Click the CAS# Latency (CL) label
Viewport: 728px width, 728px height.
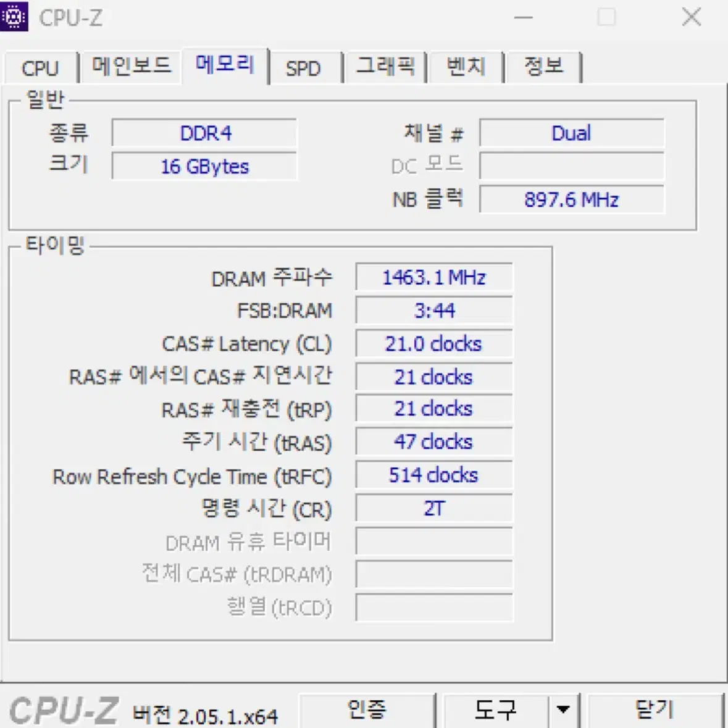(247, 344)
